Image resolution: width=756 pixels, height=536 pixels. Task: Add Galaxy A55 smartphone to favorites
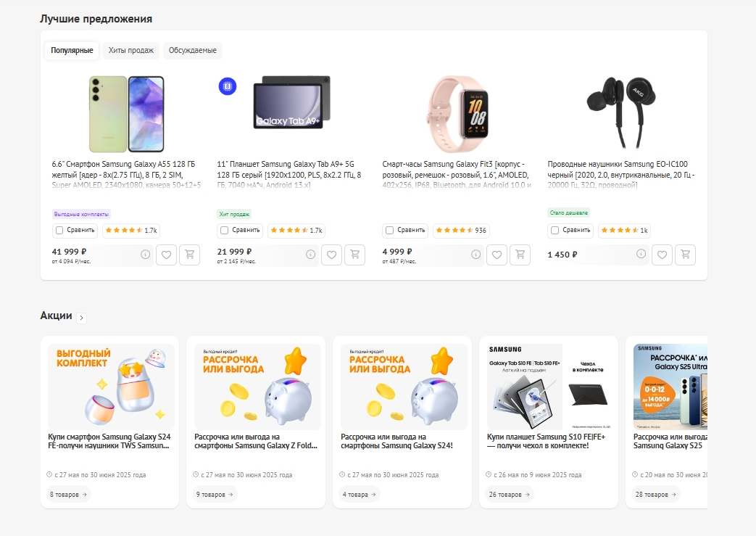click(166, 255)
